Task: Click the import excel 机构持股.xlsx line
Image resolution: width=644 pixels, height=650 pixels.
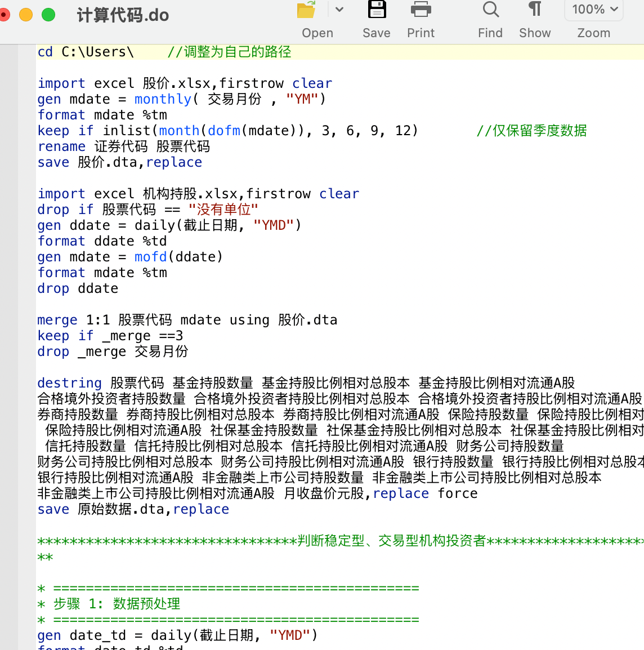Action: click(x=199, y=194)
